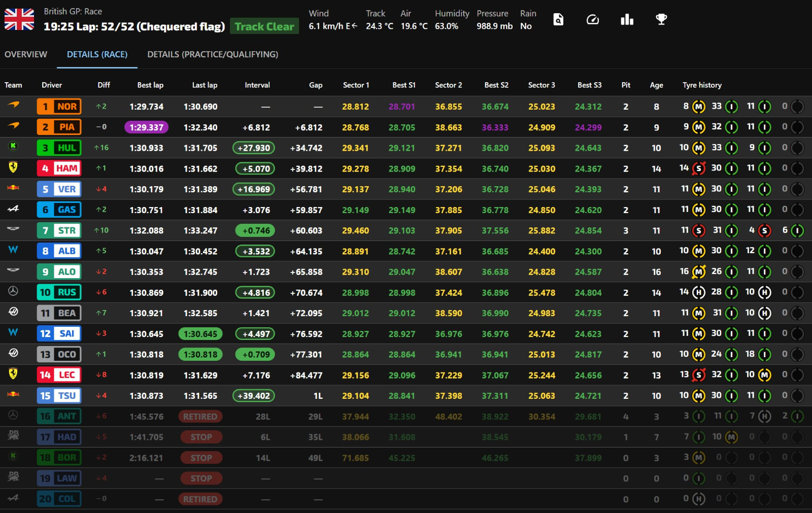Image resolution: width=812 pixels, height=513 pixels.
Task: Click the speedometer gauge icon
Action: [x=592, y=20]
